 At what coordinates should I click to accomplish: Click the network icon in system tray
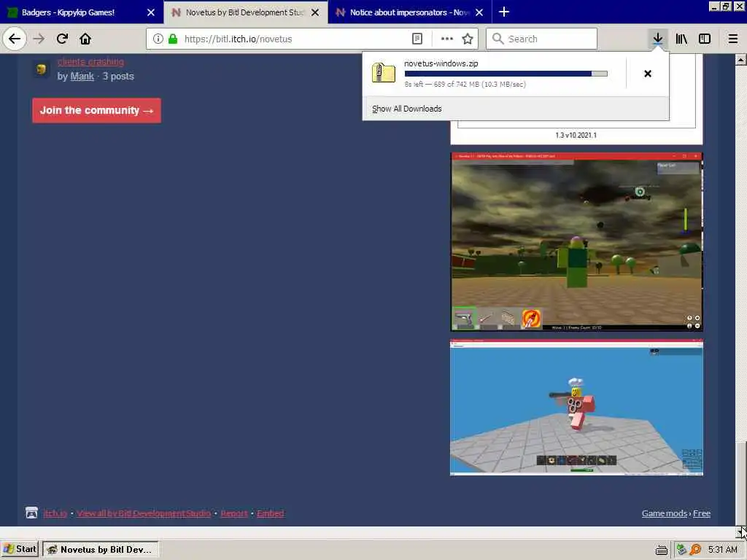681,550
